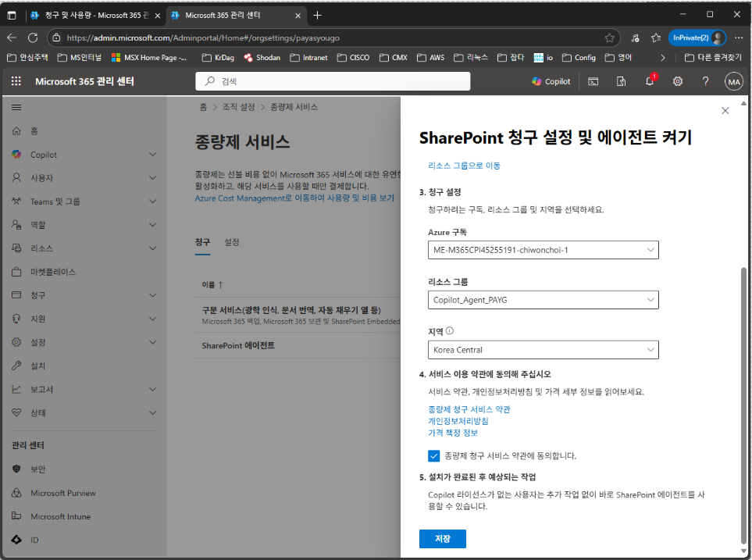
Task: Switch to the 청구 tab
Action: click(x=202, y=242)
